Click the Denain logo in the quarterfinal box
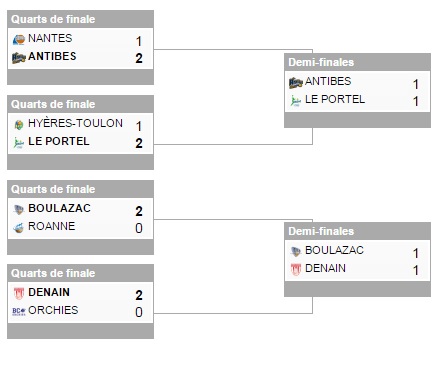This screenshot has height=365, width=444. [19, 294]
